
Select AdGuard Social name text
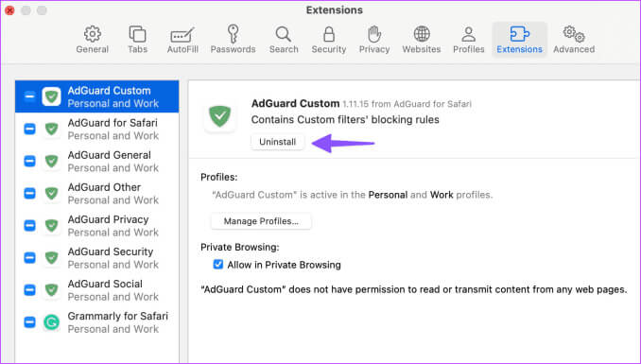[x=105, y=284]
